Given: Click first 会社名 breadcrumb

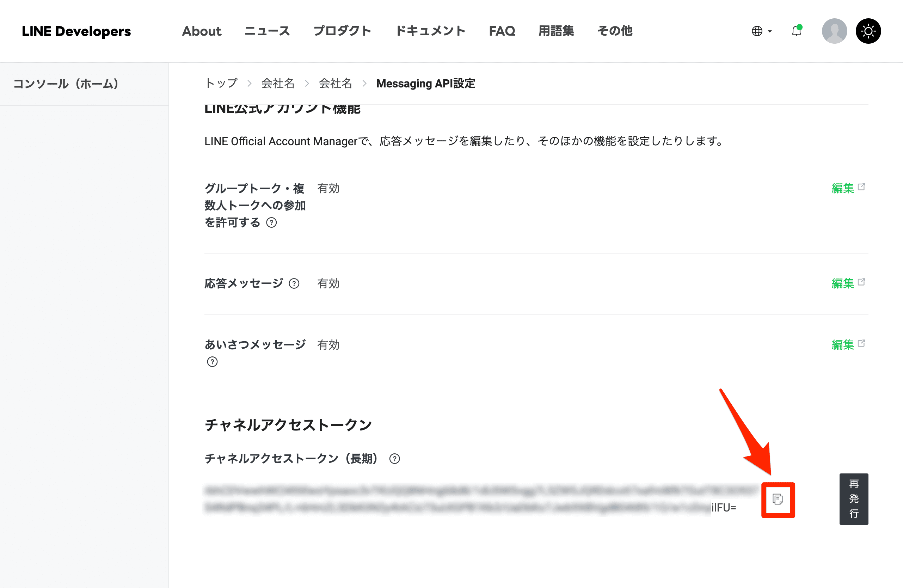Looking at the screenshot, I should click(x=278, y=83).
